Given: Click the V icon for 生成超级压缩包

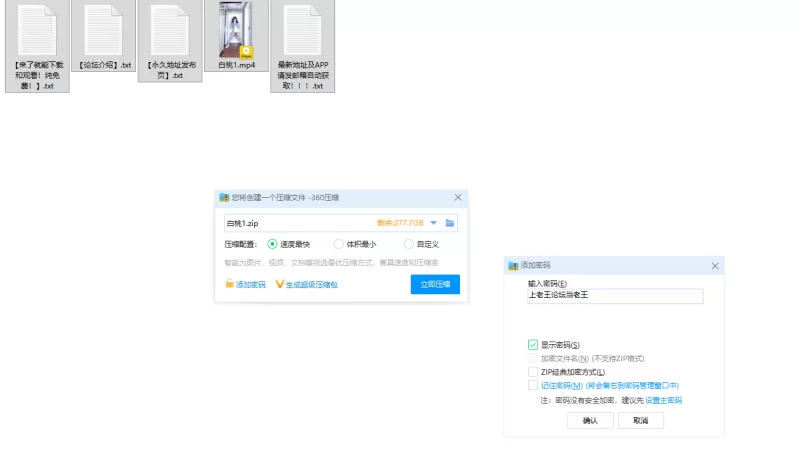Looking at the screenshot, I should click(x=280, y=285).
